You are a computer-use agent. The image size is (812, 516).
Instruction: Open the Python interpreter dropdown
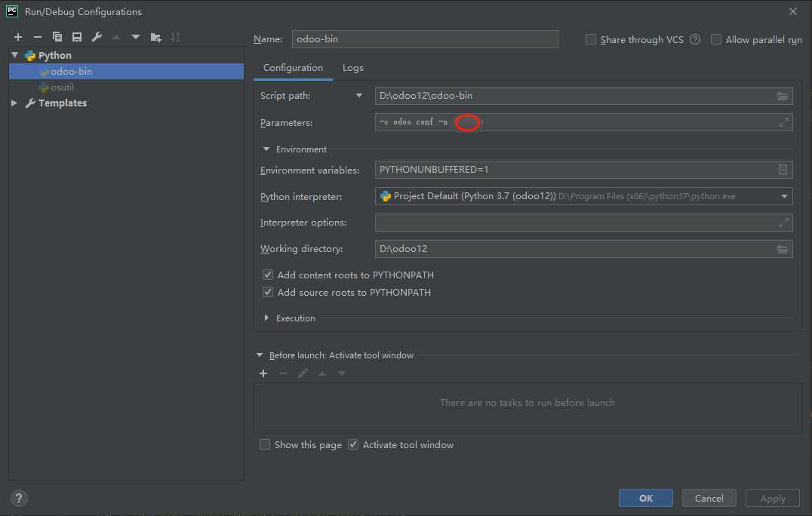pyautogui.click(x=784, y=196)
